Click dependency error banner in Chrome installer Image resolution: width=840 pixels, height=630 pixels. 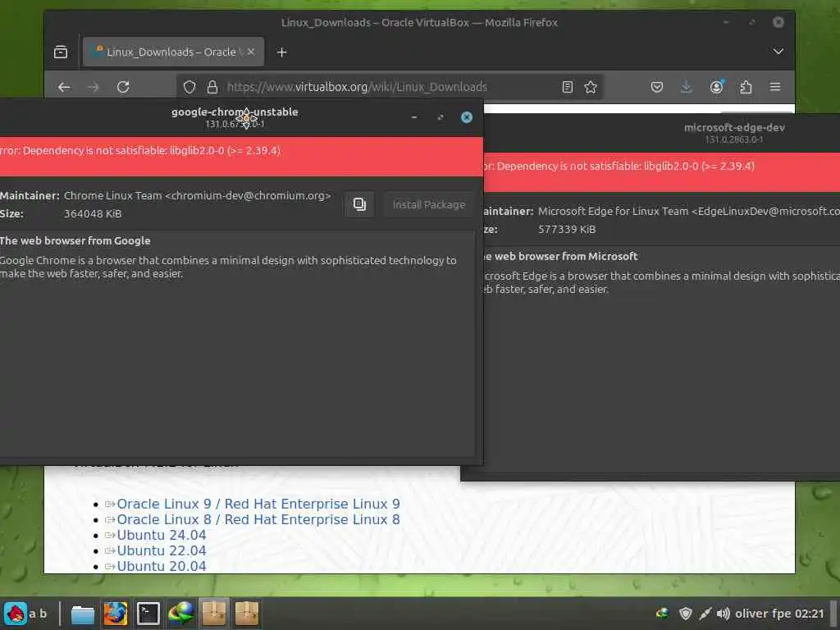[242, 157]
